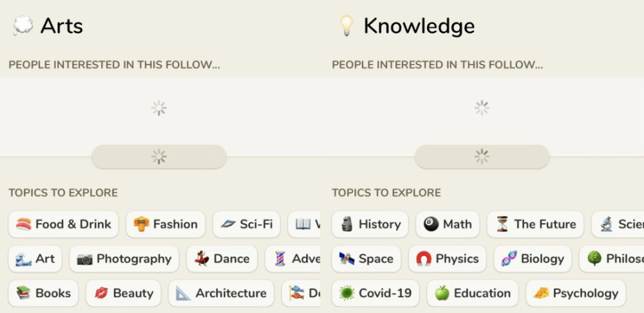Pick the Dance topic chip
644x313 pixels.
[222, 259]
